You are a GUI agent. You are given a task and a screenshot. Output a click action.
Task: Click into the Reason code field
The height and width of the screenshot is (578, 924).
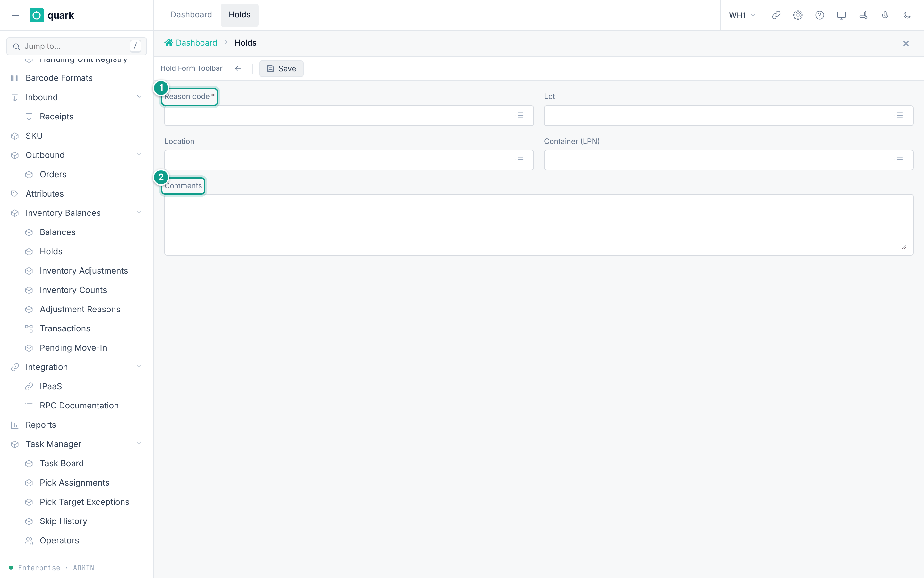point(349,116)
